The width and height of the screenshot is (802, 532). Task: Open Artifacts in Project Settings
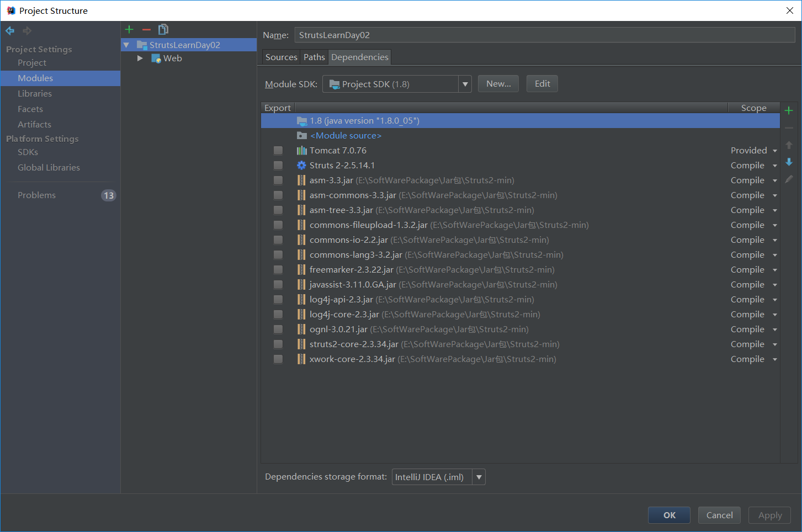[x=34, y=125]
